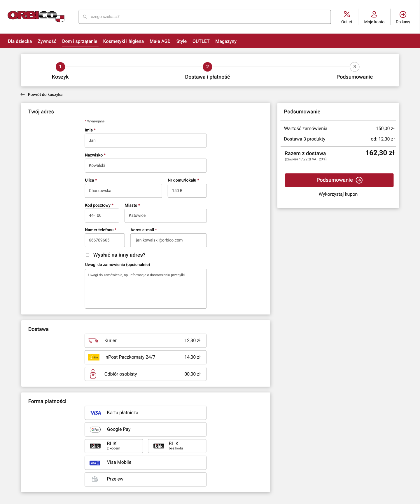Click the back arrow to Koszyk
Image resolution: width=420 pixels, height=504 pixels.
click(x=23, y=95)
